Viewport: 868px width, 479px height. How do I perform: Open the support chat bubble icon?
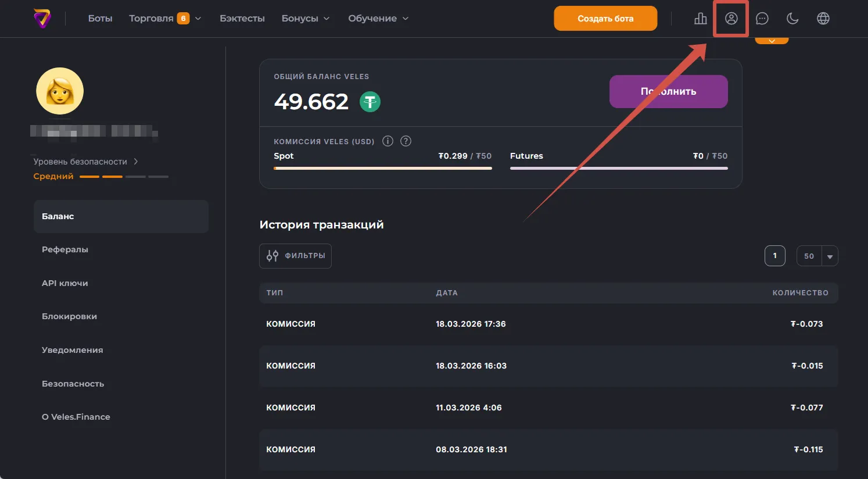click(762, 19)
